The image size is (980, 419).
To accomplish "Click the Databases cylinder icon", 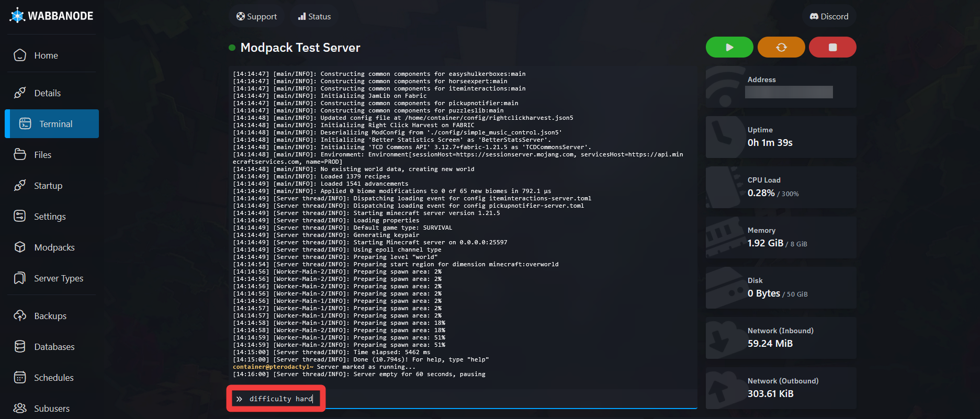I will [20, 346].
